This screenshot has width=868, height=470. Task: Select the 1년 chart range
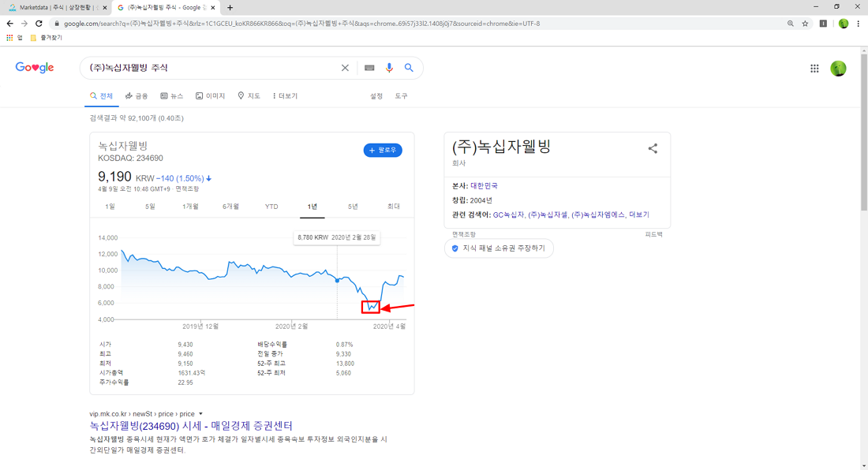312,207
